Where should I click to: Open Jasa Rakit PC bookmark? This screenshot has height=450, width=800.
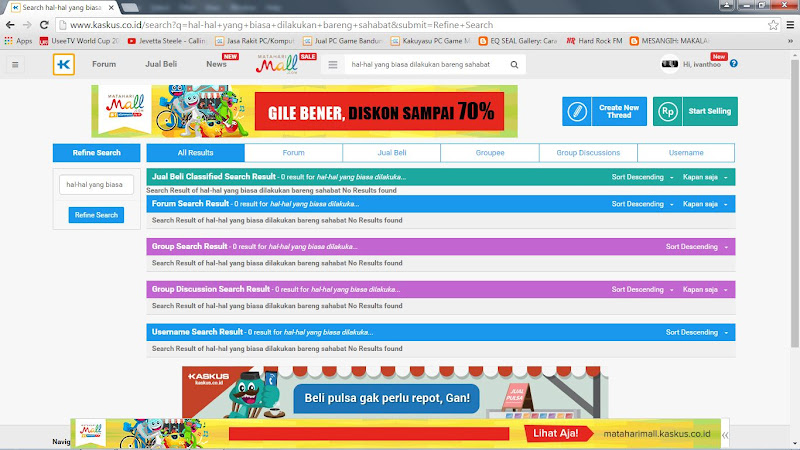click(255, 41)
